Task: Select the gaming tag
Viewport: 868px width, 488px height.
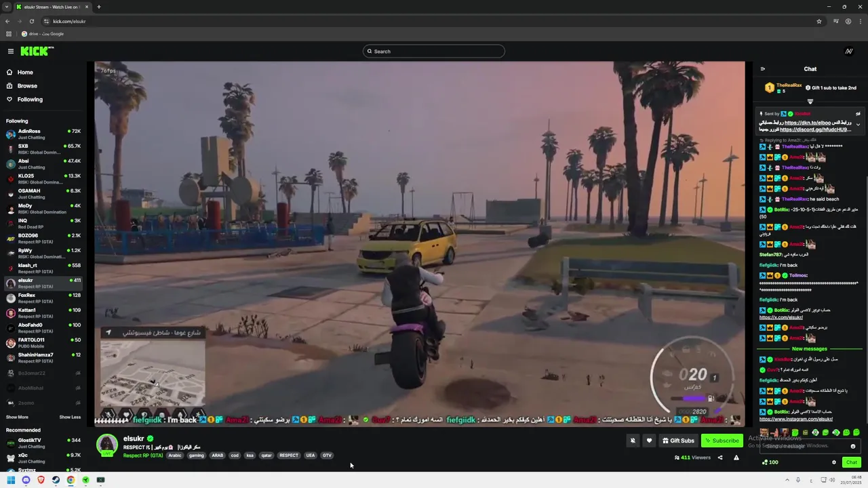Action: [197, 455]
